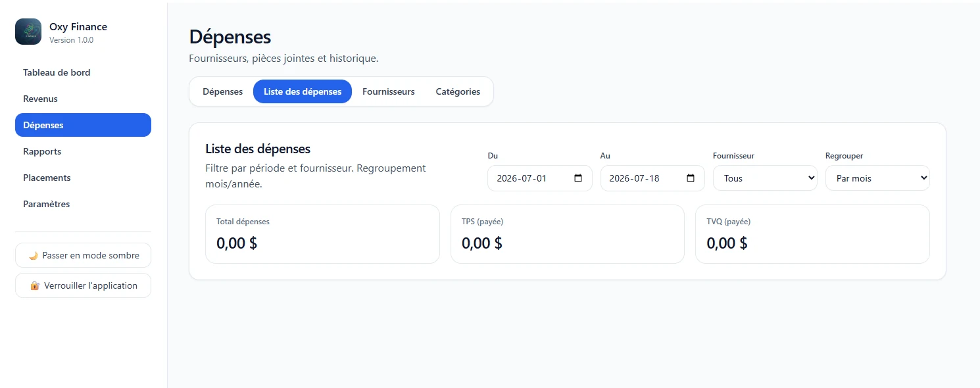Click the Liste des dépenses heading
The width and height of the screenshot is (980, 388).
pos(258,149)
